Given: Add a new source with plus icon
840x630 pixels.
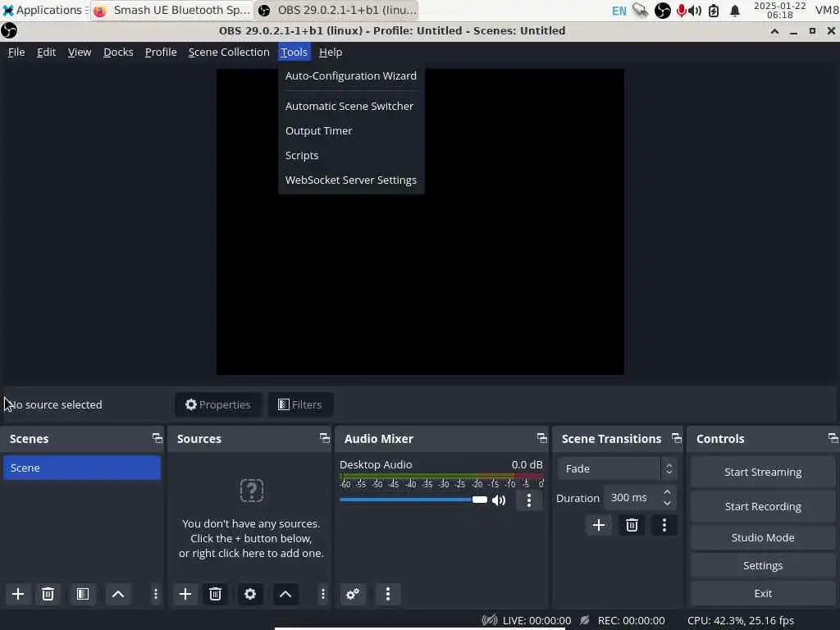Looking at the screenshot, I should tap(185, 594).
